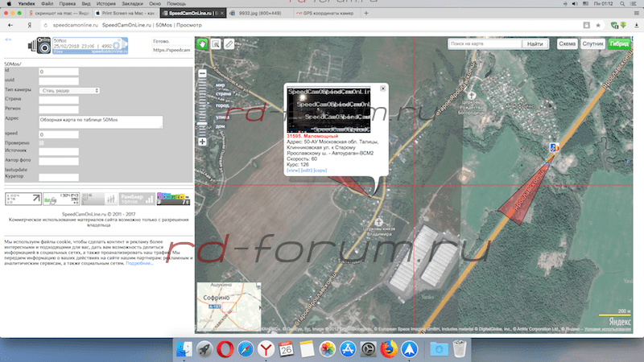644x362 pixels.
Task: Open the mini overview map of Софрино
Action: 229,306
